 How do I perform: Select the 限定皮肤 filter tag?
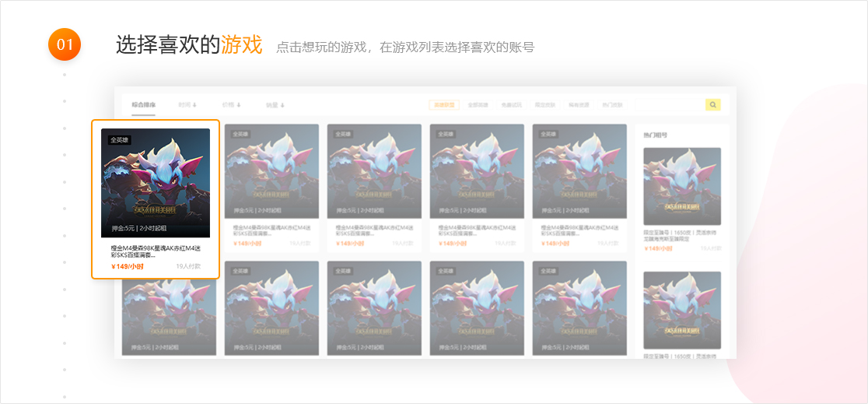pyautogui.click(x=545, y=105)
